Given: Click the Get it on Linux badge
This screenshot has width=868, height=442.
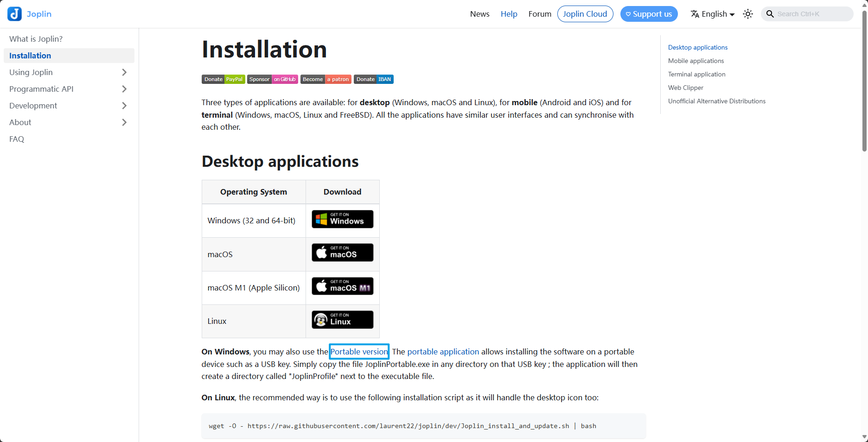Looking at the screenshot, I should (x=342, y=320).
